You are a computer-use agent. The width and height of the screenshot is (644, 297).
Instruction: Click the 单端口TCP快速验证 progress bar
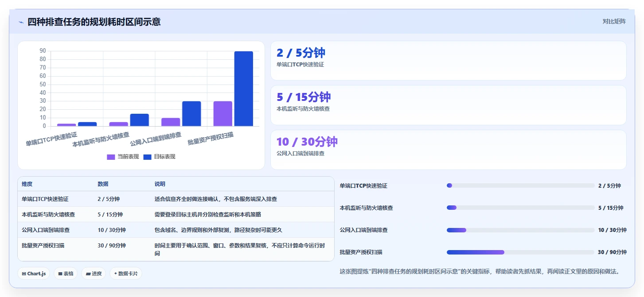[x=520, y=185]
